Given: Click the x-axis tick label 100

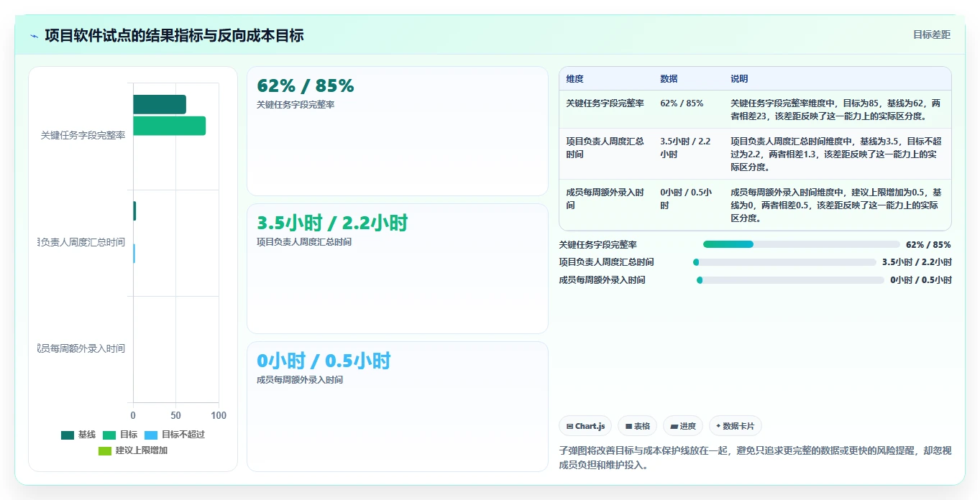Looking at the screenshot, I should pos(219,415).
